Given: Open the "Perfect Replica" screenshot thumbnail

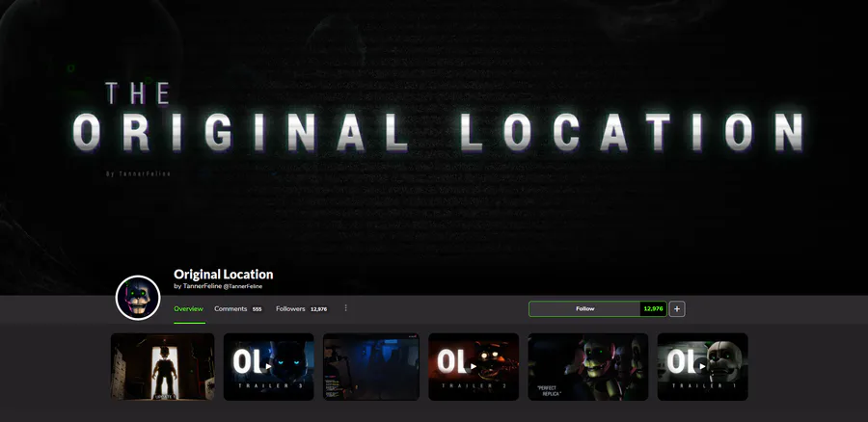Looking at the screenshot, I should tap(588, 367).
